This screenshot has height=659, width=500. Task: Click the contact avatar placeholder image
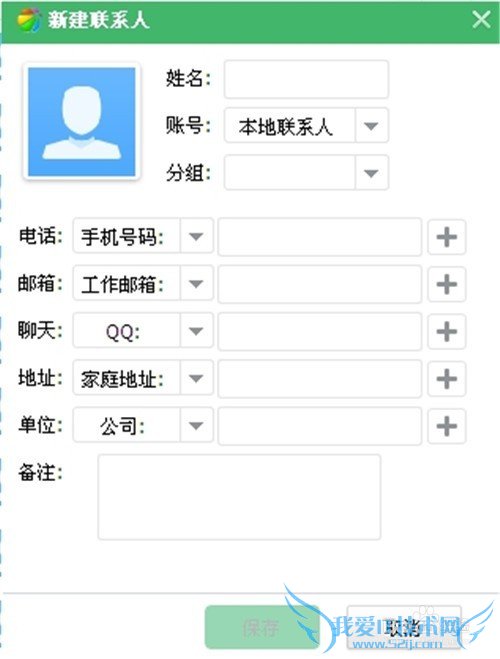[x=82, y=121]
